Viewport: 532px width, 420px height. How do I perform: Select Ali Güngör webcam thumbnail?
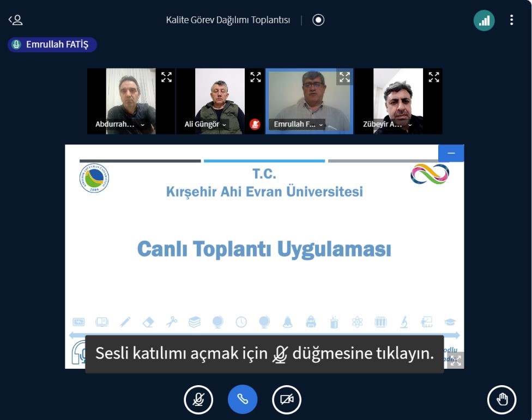(220, 101)
